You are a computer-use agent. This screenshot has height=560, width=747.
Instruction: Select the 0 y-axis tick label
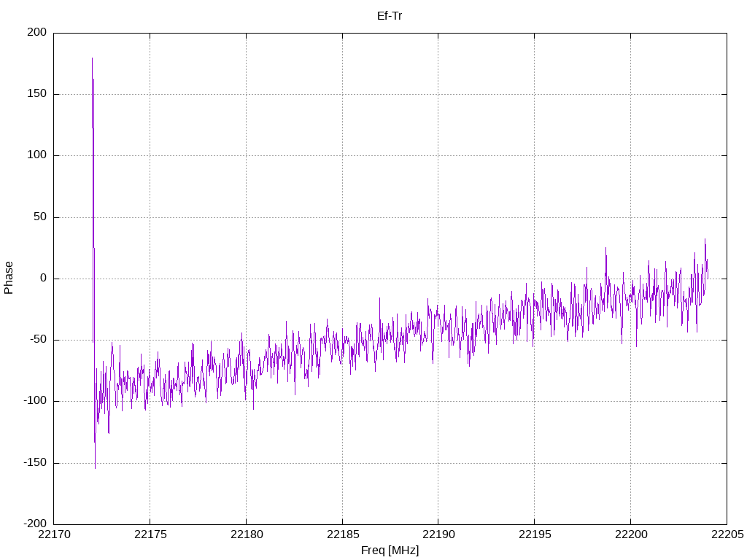tap(43, 279)
